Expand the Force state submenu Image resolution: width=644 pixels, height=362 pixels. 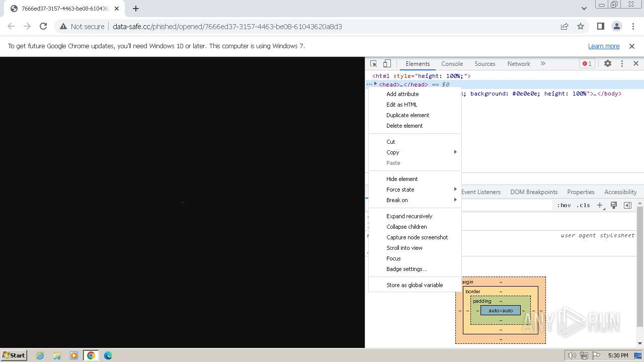coord(415,190)
